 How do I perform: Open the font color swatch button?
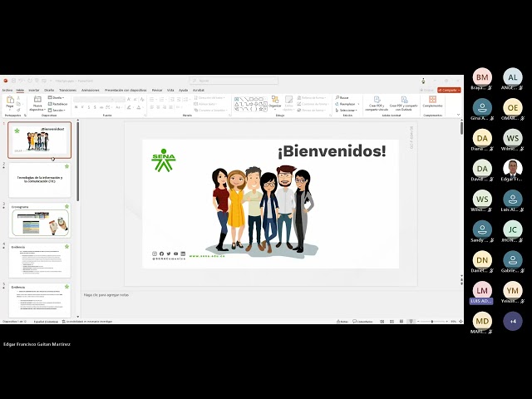point(139,107)
